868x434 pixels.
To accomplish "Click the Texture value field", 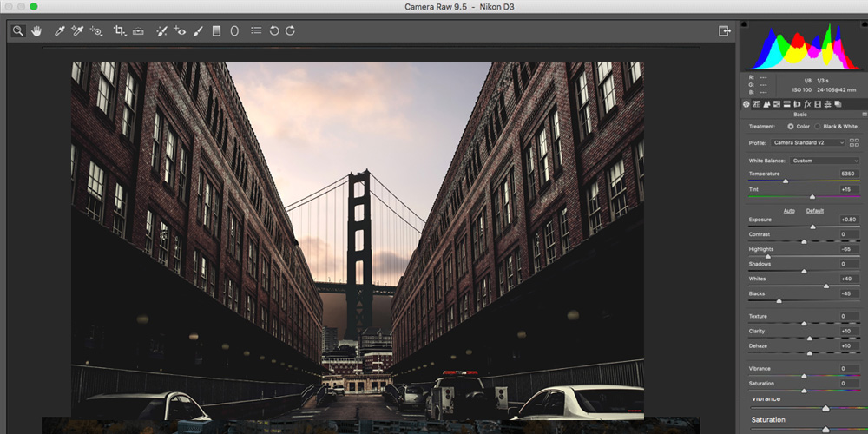I will tap(849, 316).
